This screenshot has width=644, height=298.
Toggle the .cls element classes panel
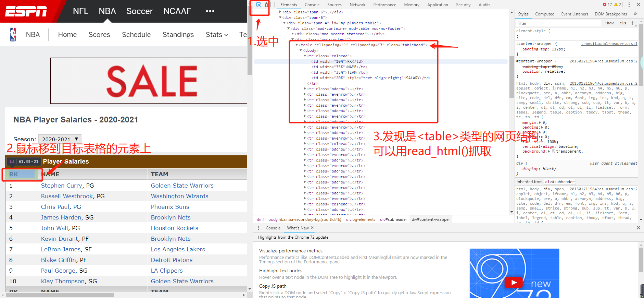tap(622, 23)
